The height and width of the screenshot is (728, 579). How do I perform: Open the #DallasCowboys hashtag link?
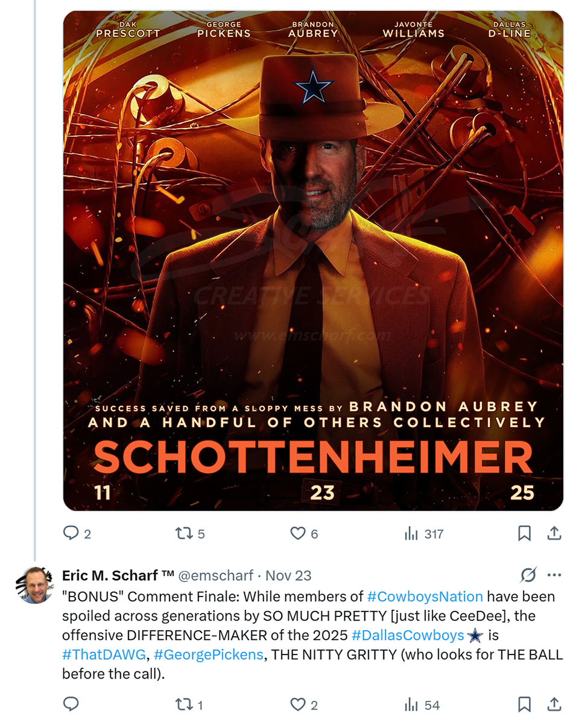tap(407, 635)
